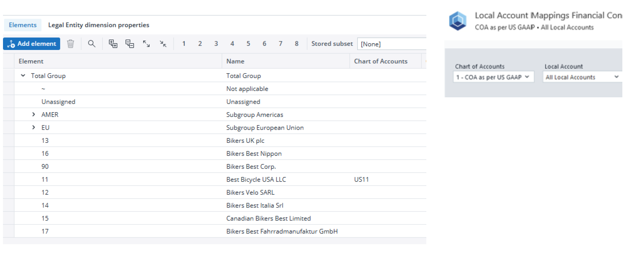
Task: Click the Stored subset input field
Action: pyautogui.click(x=391, y=44)
